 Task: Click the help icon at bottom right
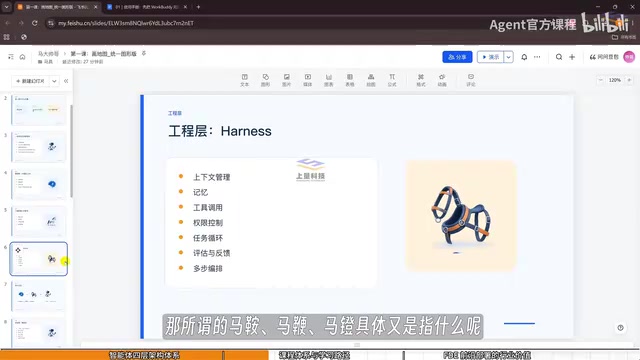[620, 328]
